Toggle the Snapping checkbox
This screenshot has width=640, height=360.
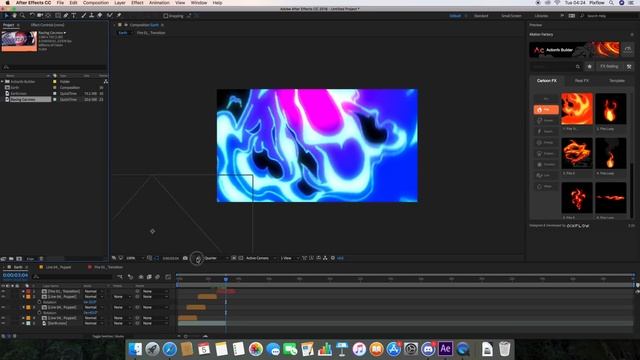[166, 16]
